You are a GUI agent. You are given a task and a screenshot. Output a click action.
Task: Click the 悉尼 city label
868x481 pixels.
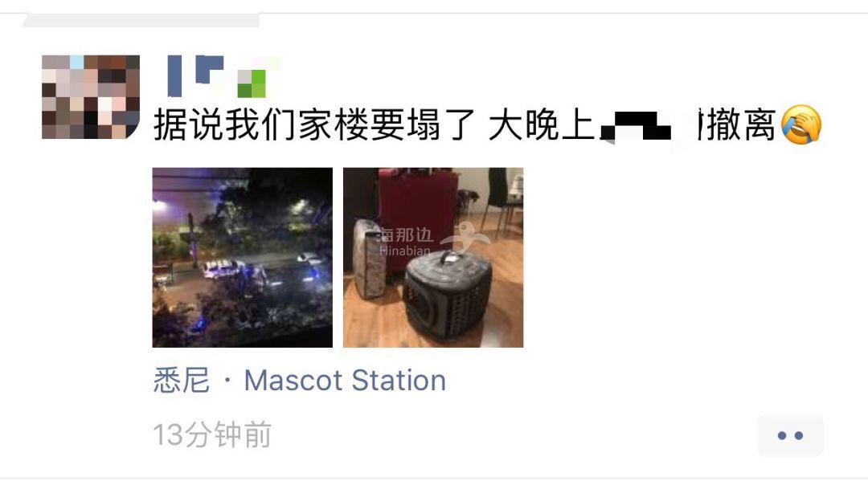pyautogui.click(x=182, y=381)
